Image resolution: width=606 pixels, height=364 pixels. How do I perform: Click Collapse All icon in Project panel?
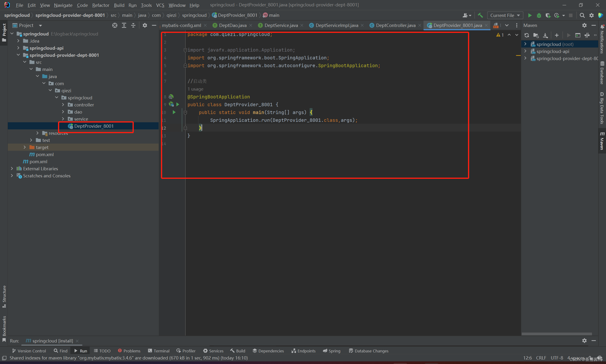point(133,26)
